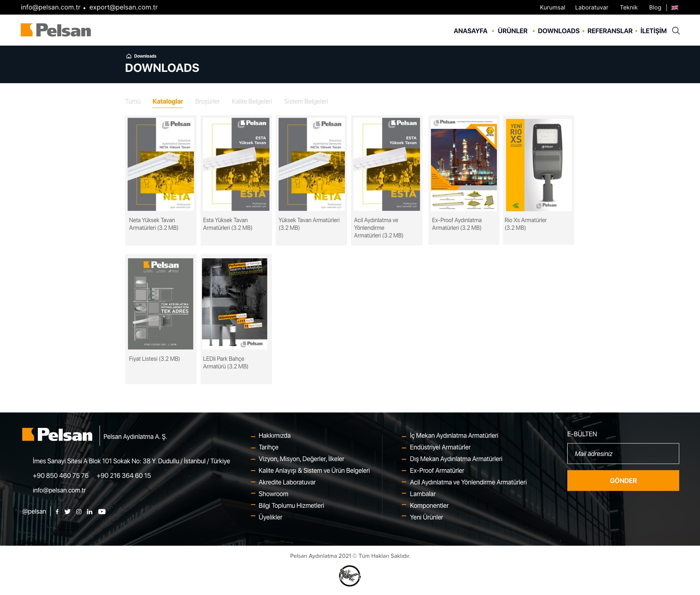Open the YouTube icon in footer

102,512
